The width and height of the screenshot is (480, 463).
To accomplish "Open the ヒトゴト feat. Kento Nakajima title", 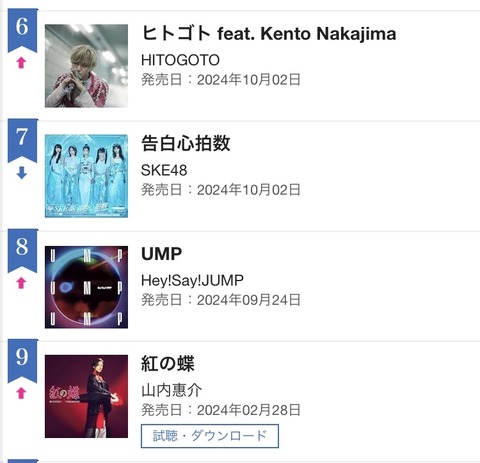I will coord(269,34).
